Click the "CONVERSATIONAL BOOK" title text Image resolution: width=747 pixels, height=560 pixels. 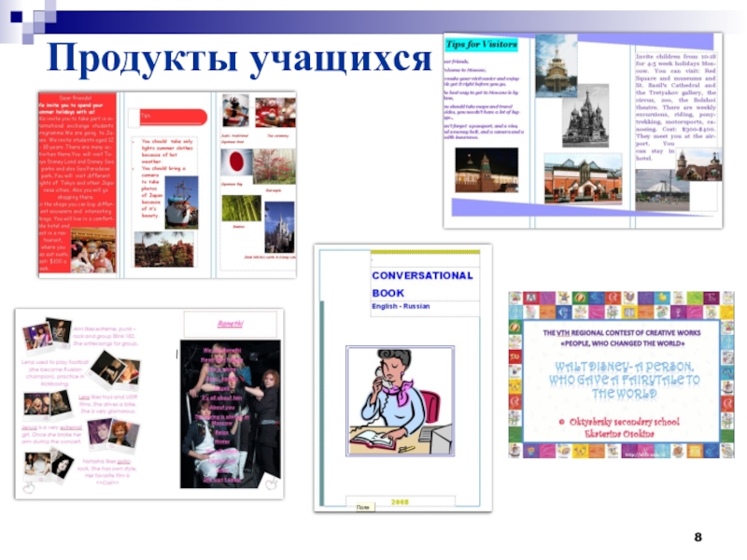(422, 284)
